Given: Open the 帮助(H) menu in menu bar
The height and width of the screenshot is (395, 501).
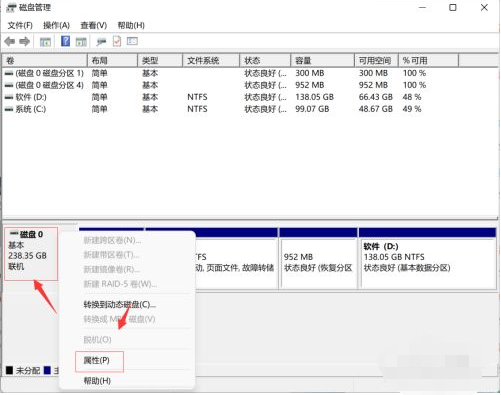Looking at the screenshot, I should point(131,25).
